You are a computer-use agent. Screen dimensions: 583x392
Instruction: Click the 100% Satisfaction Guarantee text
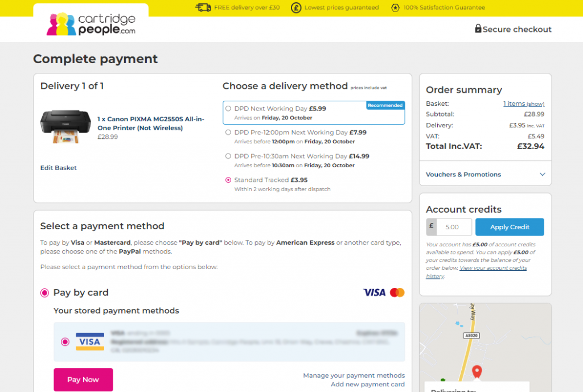pyautogui.click(x=444, y=7)
